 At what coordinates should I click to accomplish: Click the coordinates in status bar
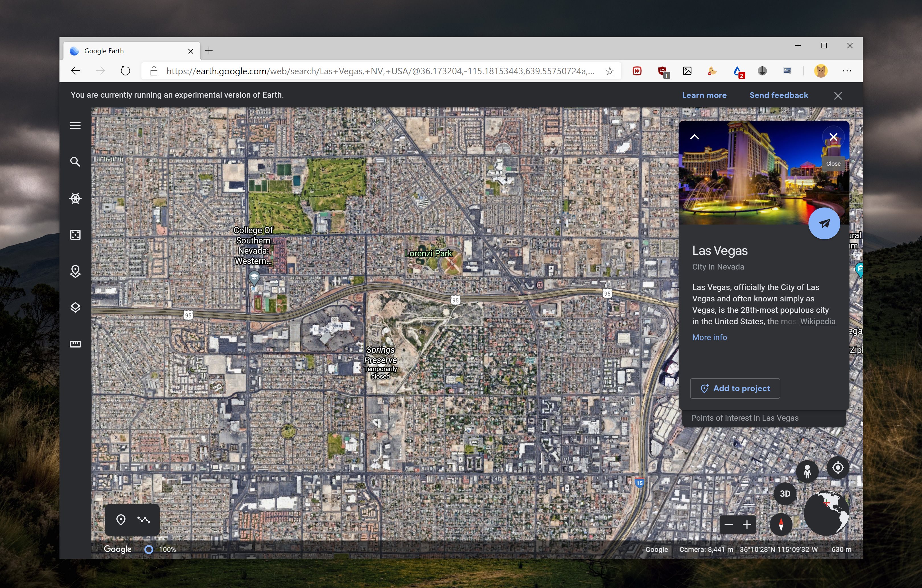[778, 549]
